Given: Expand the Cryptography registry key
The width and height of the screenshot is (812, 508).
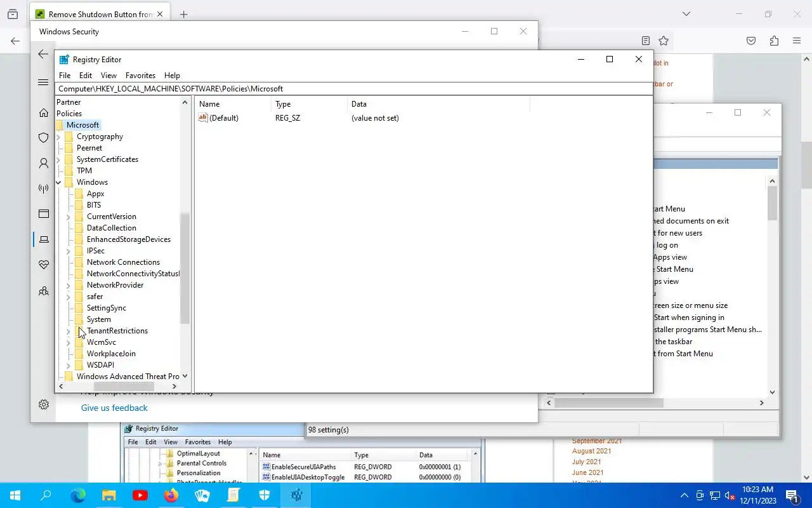Looking at the screenshot, I should click(x=58, y=137).
